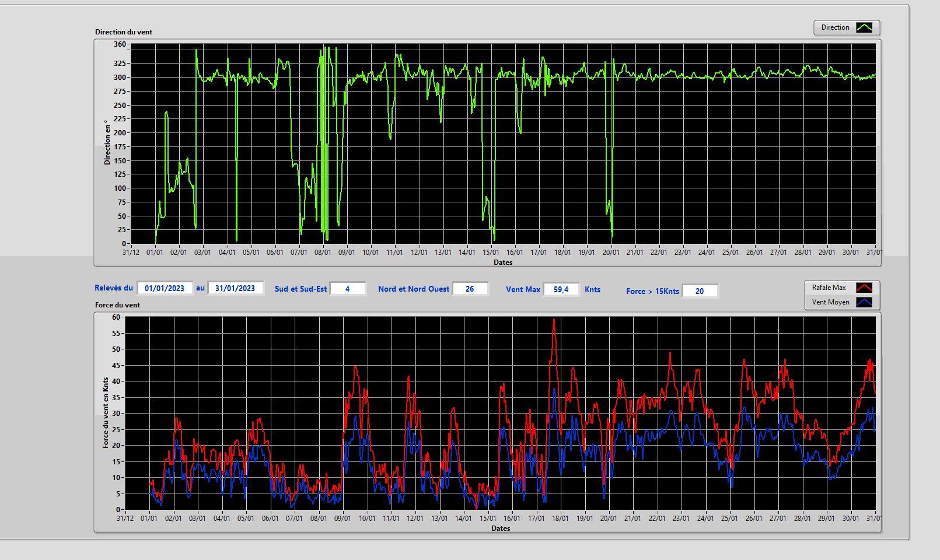This screenshot has height=560, width=940.
Task: Click the 18/01 date on force chart axis
Action: click(x=561, y=519)
